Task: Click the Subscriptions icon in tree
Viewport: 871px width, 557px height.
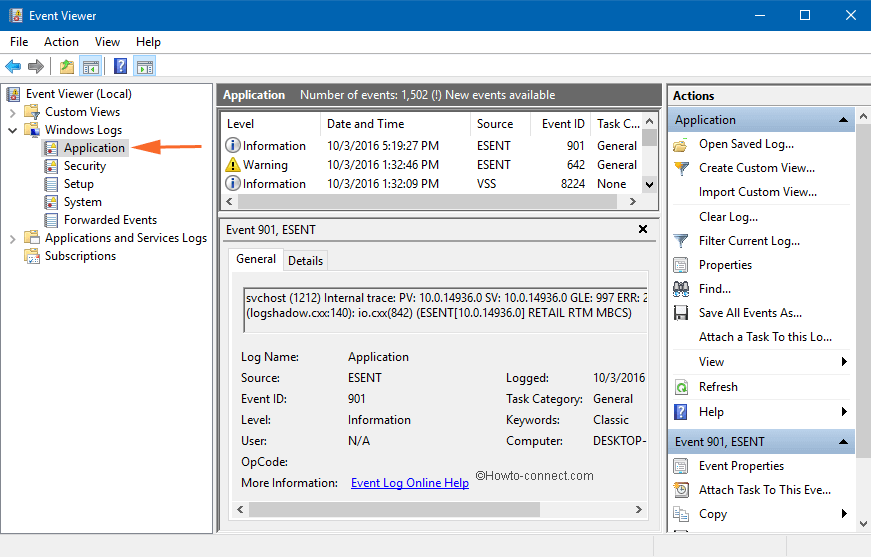Action: pos(32,256)
